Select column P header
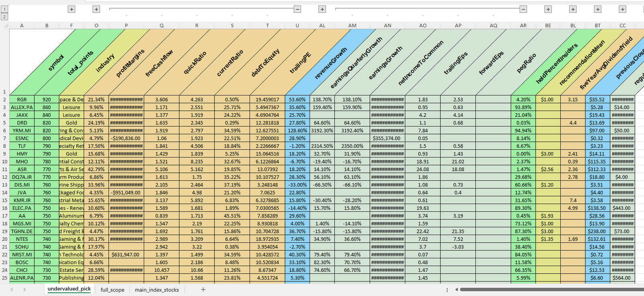 (126, 25)
